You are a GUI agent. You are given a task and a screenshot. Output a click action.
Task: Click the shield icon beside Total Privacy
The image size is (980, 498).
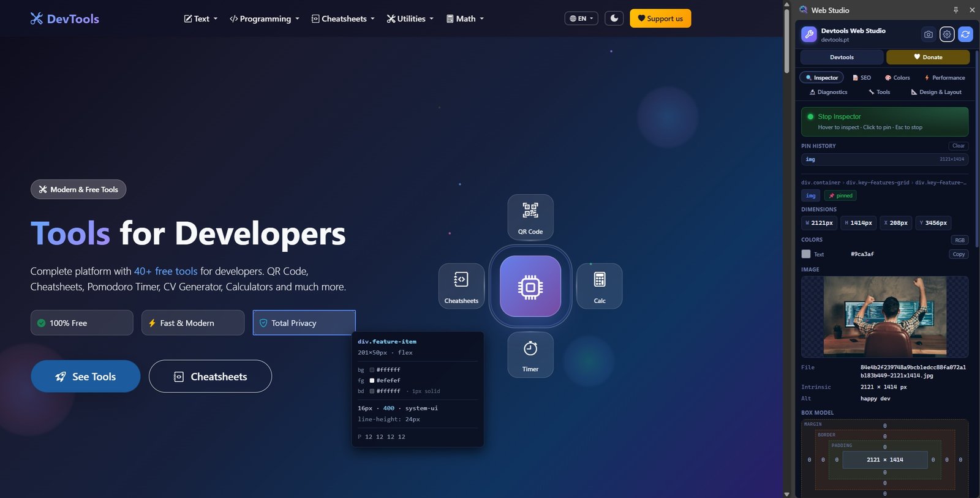[263, 323]
